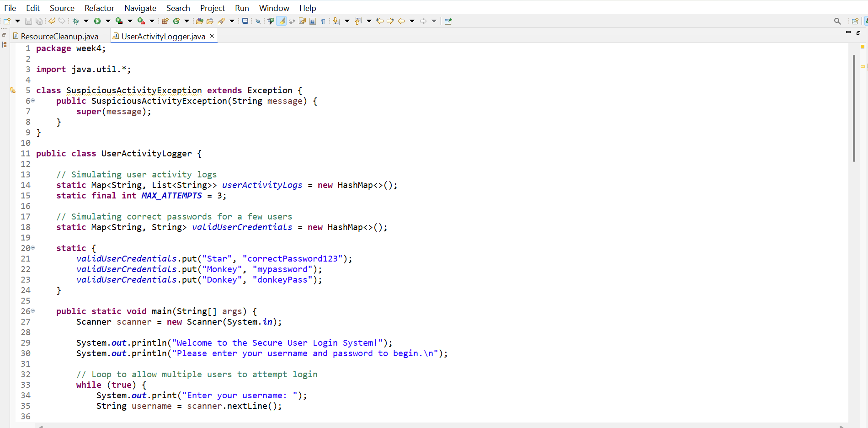Click the flashlight Search icon in toolbar
Image resolution: width=868 pixels, height=428 pixels.
point(221,21)
